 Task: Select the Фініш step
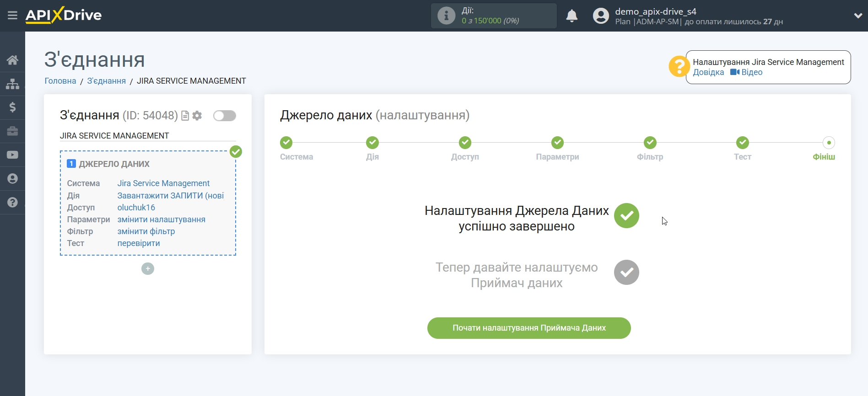pos(829,143)
